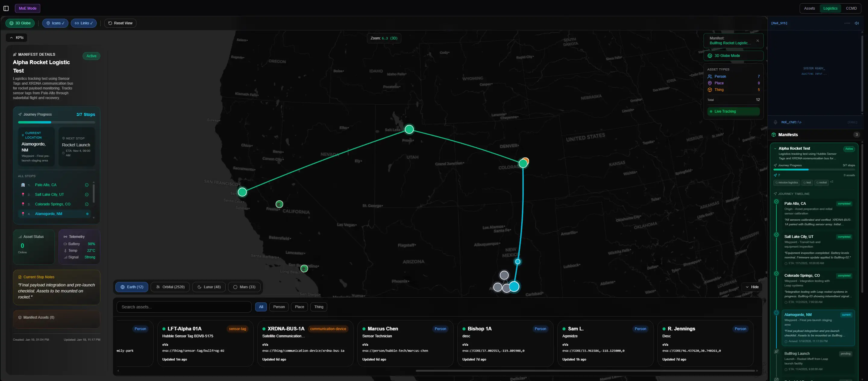Toggle the Links map overlay
This screenshot has width=868, height=381.
tap(83, 23)
